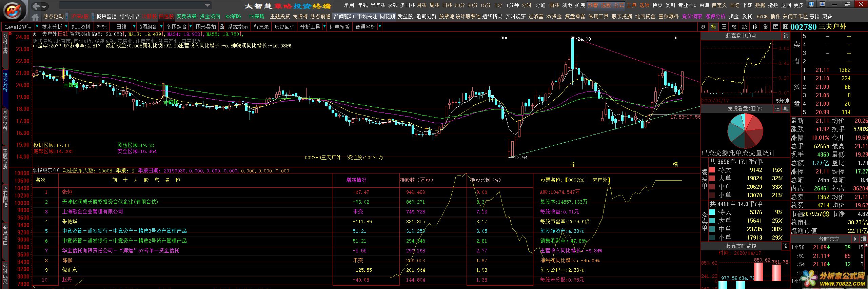Open 备忘录 in the toolbar
The image size is (868, 289).
pos(261,27)
